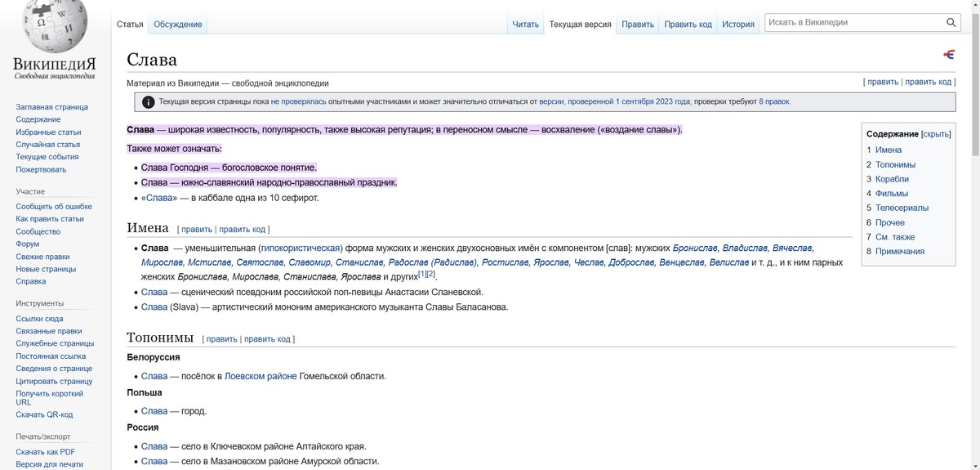Click the Wikipedia globe logo
Screen dimensions: 980x470
click(x=55, y=26)
